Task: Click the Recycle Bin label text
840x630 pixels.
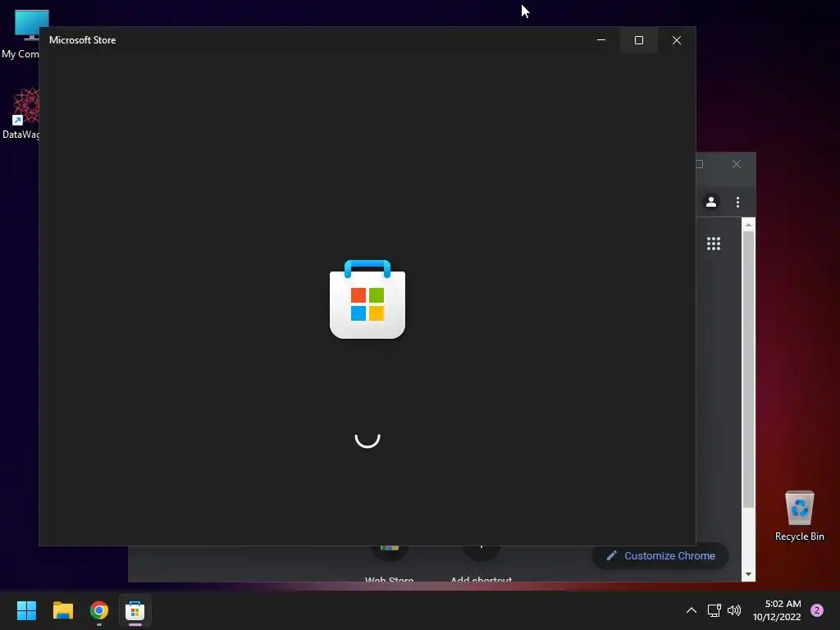Action: click(x=799, y=536)
